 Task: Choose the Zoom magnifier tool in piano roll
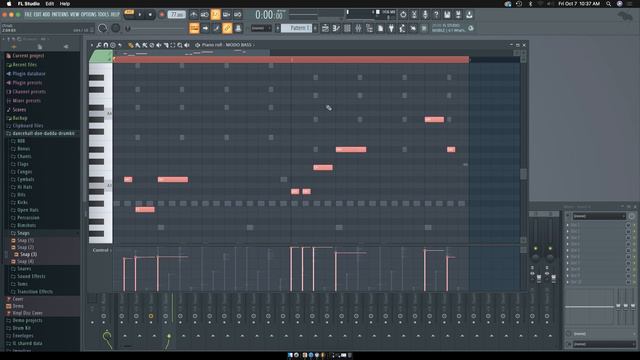click(x=180, y=45)
